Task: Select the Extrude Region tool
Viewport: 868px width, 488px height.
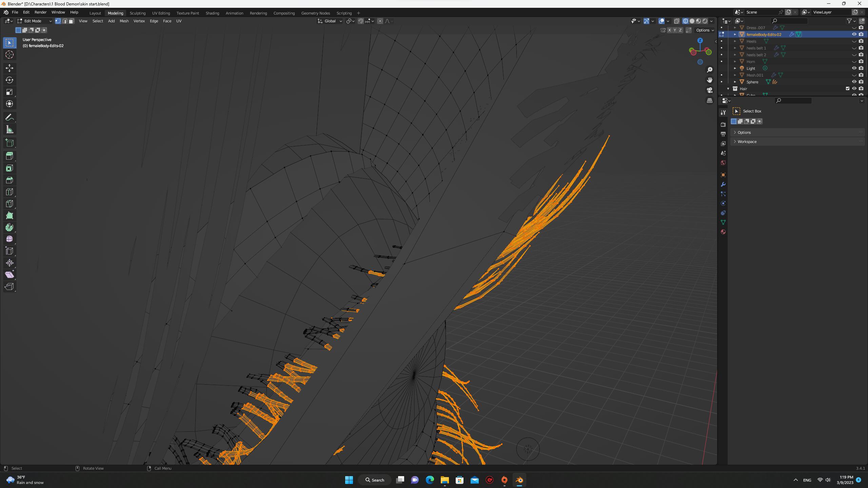Action: point(9,156)
